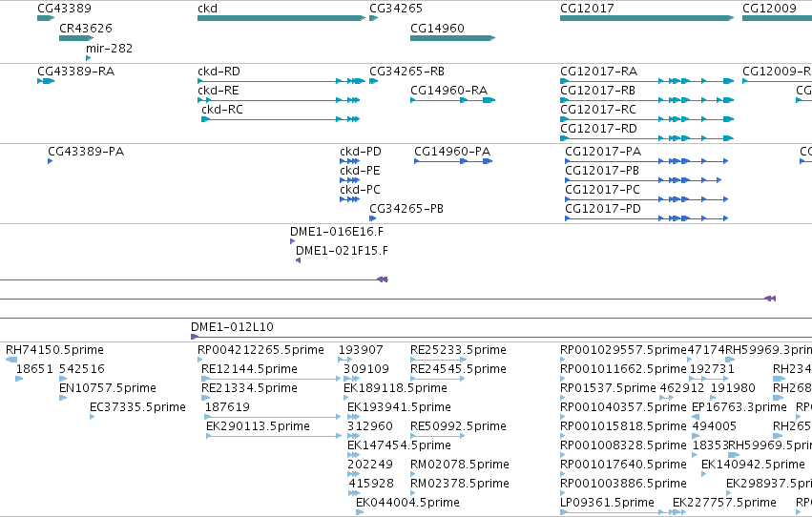812x517 pixels.
Task: Select EST EK140942.5prime
Action: pos(704,475)
